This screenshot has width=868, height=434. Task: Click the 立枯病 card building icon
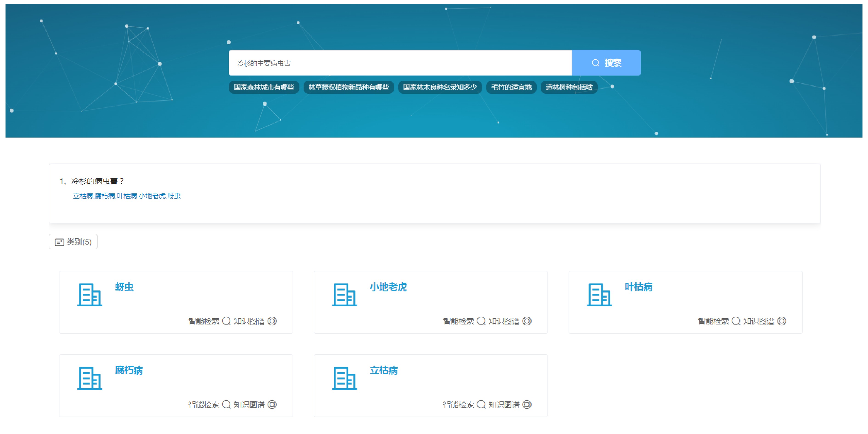pyautogui.click(x=344, y=378)
